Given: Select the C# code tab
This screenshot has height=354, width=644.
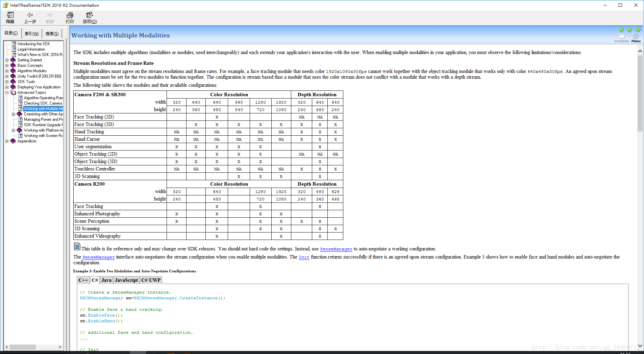Looking at the screenshot, I should [95, 280].
